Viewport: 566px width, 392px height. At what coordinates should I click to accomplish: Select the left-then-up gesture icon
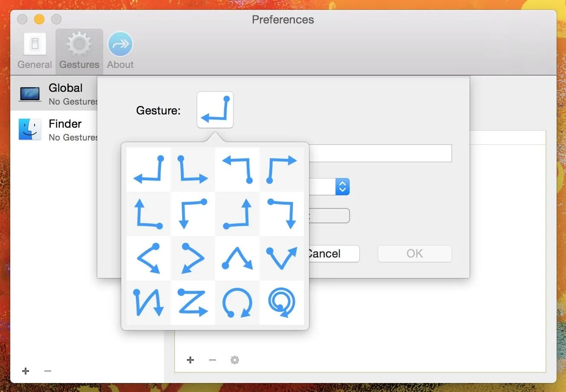coord(149,214)
